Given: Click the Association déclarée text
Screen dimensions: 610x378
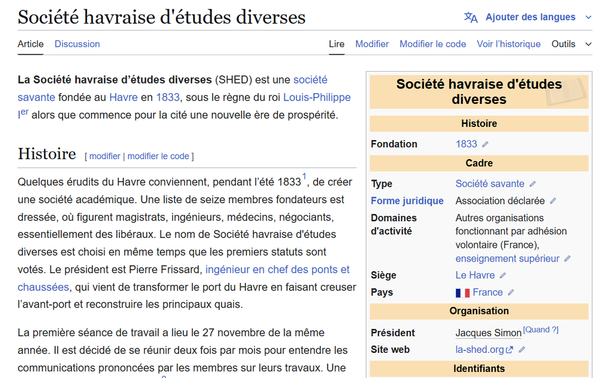Looking at the screenshot, I should [x=500, y=201].
